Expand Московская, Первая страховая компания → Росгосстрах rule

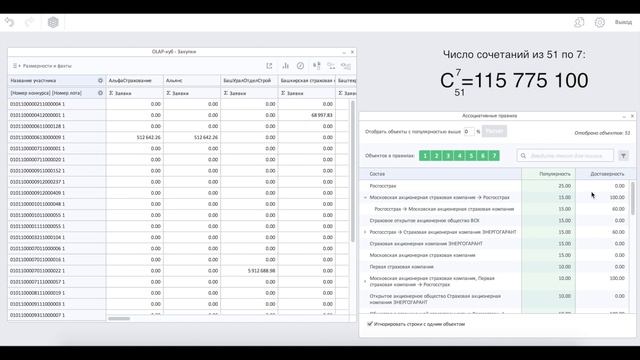365,281
